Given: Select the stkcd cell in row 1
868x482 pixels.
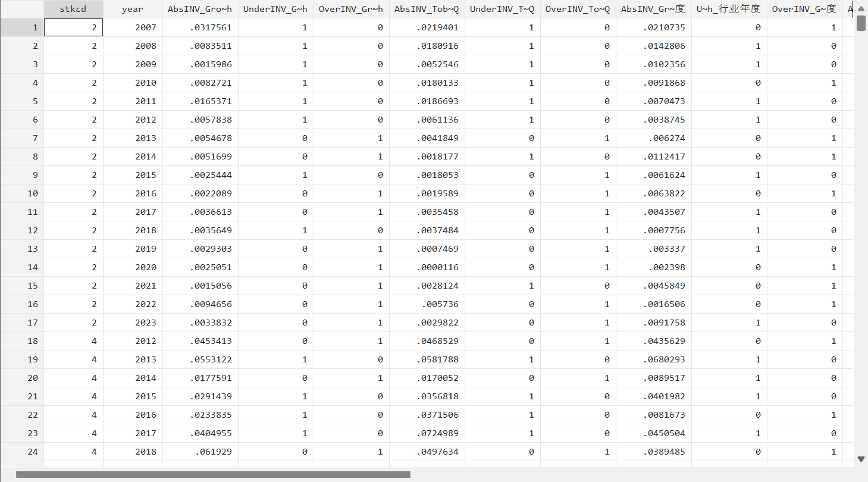Looking at the screenshot, I should coord(73,27).
